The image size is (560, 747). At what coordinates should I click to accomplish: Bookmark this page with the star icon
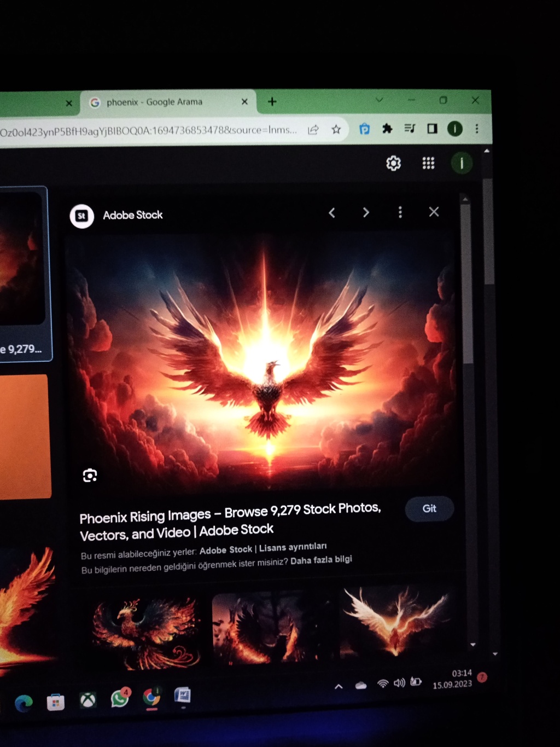point(336,129)
